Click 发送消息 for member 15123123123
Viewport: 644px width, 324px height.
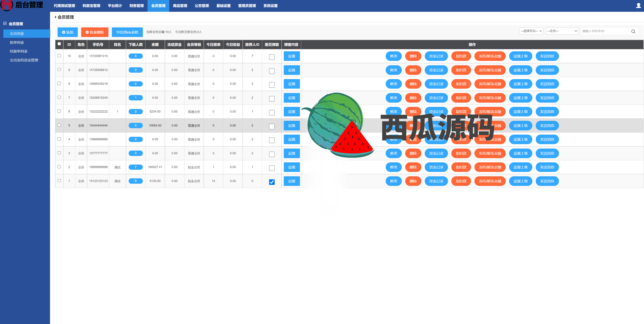pyautogui.click(x=547, y=181)
